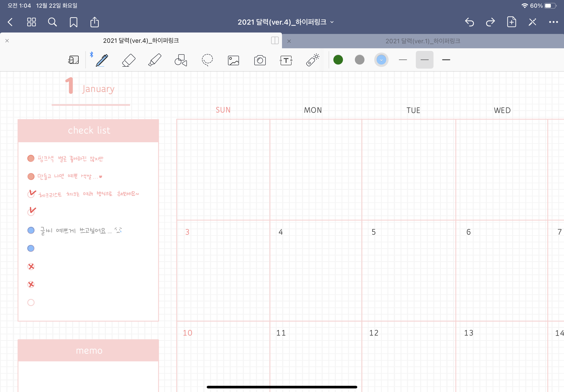The height and width of the screenshot is (392, 564).
Task: Tap the Wi-Fi status icon
Action: 525,6
